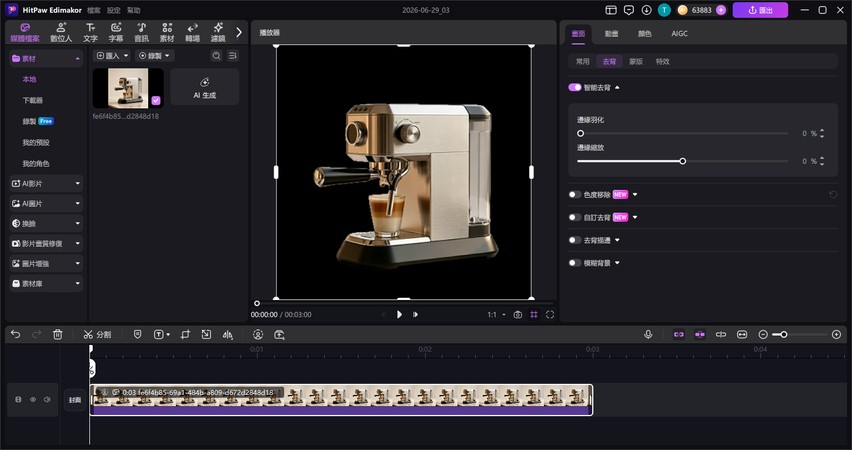Click the AI subtitle generator icon in timeline toolbar
This screenshot has width=852, height=450.
click(x=279, y=335)
